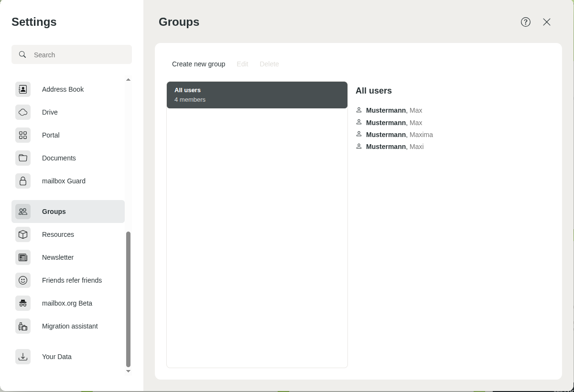
Task: Click Create new group
Action: point(198,64)
